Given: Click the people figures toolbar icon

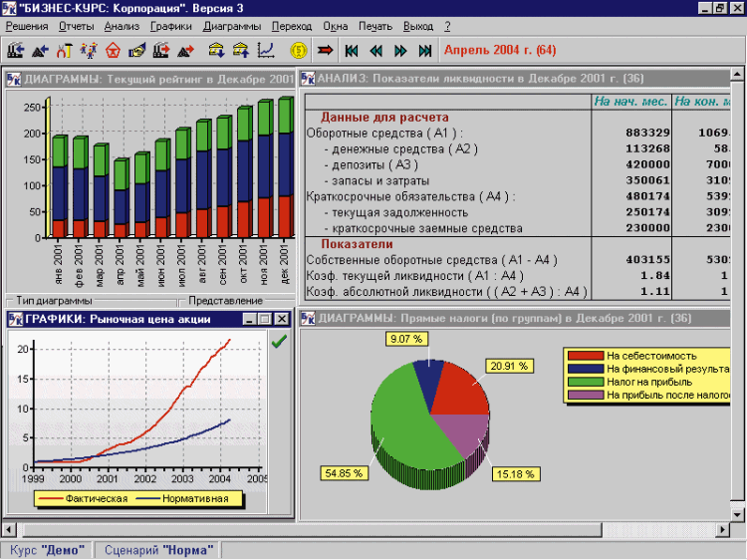Looking at the screenshot, I should tap(88, 50).
